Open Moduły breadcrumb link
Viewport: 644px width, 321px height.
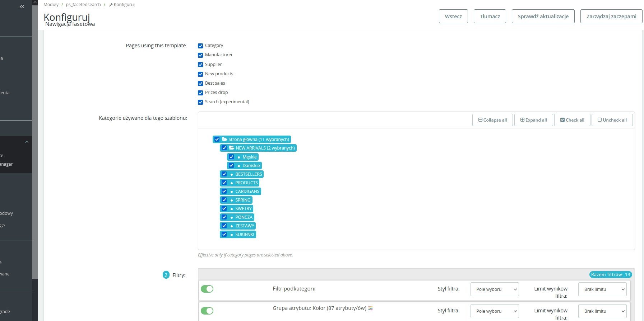pos(51,5)
